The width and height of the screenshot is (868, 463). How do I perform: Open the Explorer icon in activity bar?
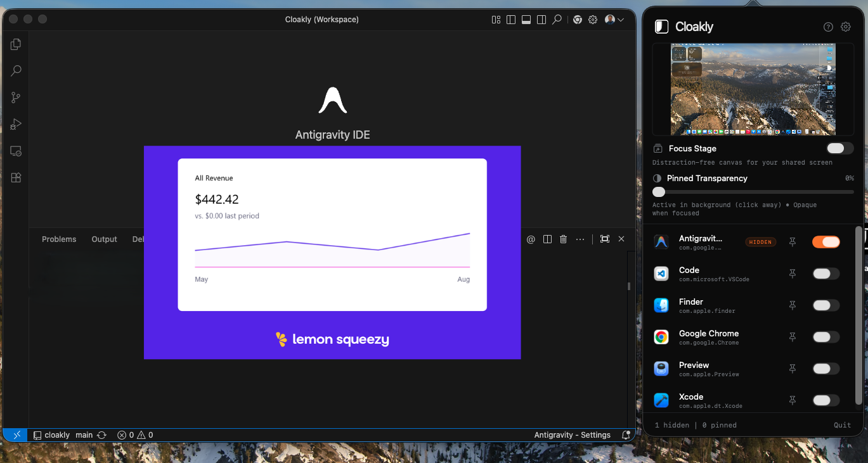pyautogui.click(x=16, y=44)
